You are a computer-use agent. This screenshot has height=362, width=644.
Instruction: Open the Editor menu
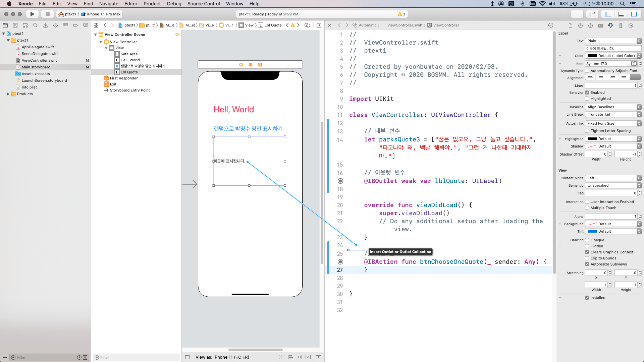[x=130, y=4]
